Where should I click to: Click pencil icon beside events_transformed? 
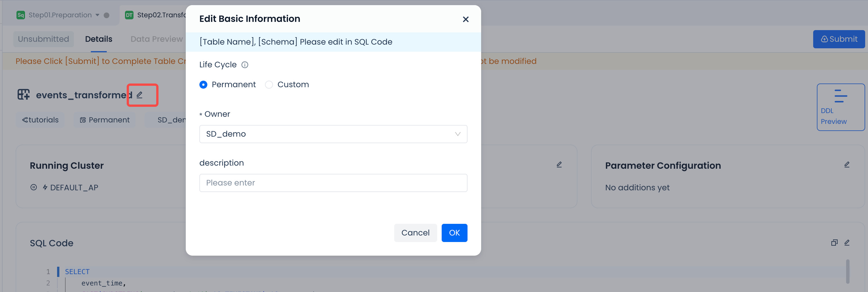[139, 95]
